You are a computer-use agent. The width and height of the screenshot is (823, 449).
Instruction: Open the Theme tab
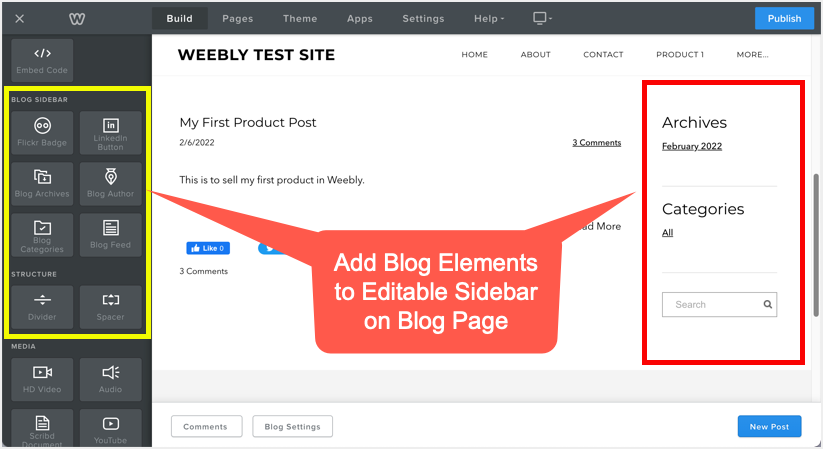point(299,18)
